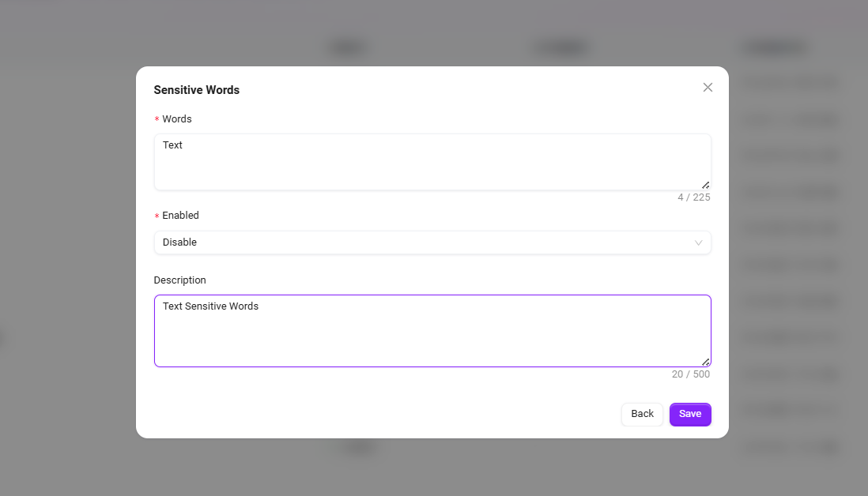Click the dimmed backdrop outside the dialog
The height and width of the screenshot is (496, 868).
tap(63, 237)
